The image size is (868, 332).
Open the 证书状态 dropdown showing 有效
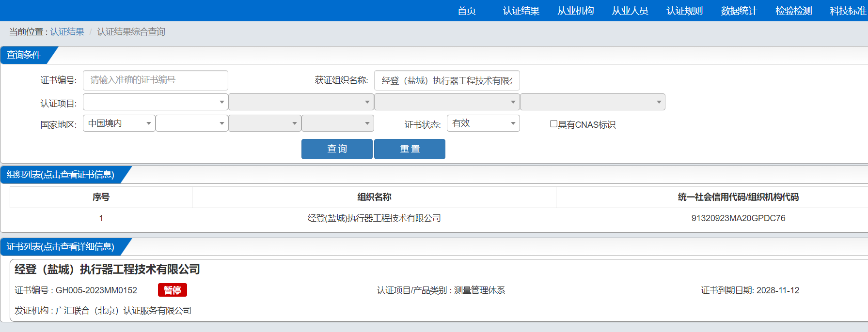pyautogui.click(x=483, y=123)
